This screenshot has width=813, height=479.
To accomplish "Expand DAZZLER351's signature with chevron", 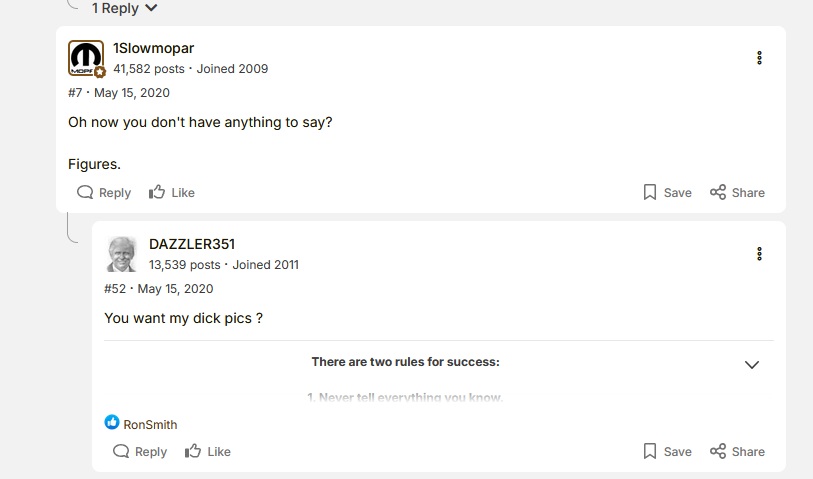I will [752, 365].
